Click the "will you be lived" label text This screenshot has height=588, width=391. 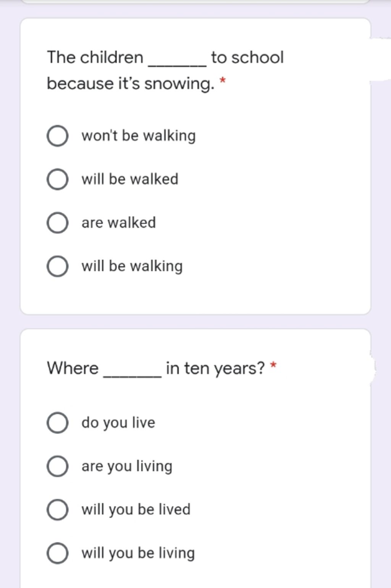136,510
